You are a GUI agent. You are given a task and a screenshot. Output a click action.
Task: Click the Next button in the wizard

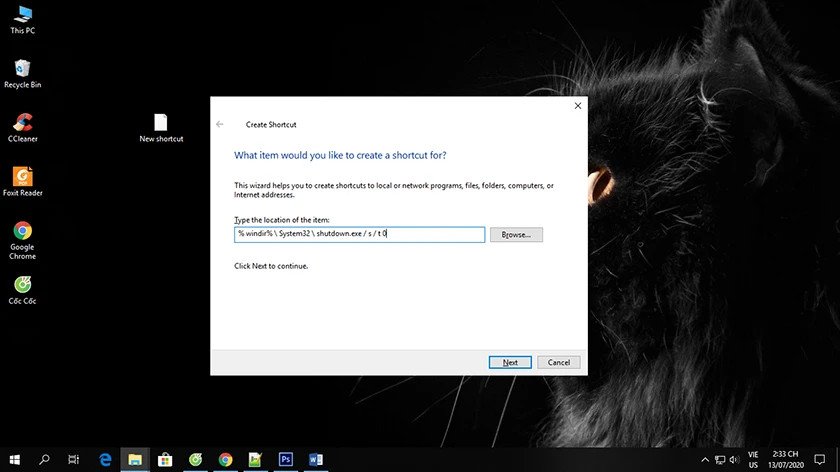tap(510, 362)
